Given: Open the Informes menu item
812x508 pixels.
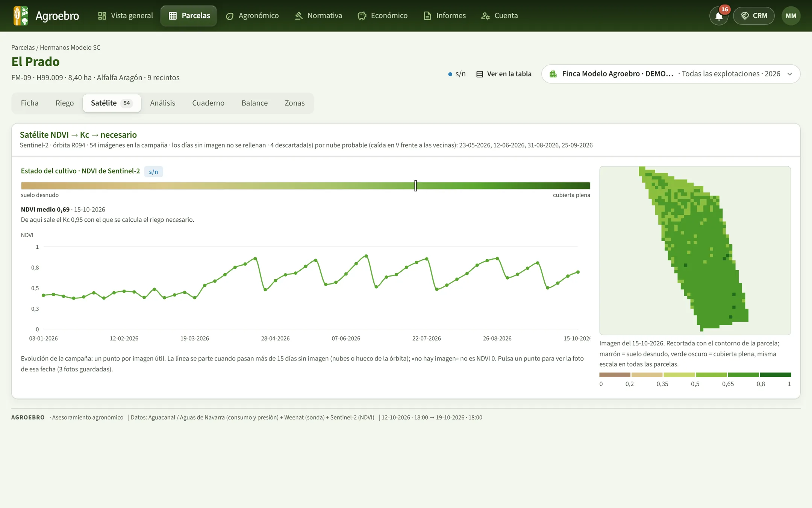Looking at the screenshot, I should tap(445, 16).
